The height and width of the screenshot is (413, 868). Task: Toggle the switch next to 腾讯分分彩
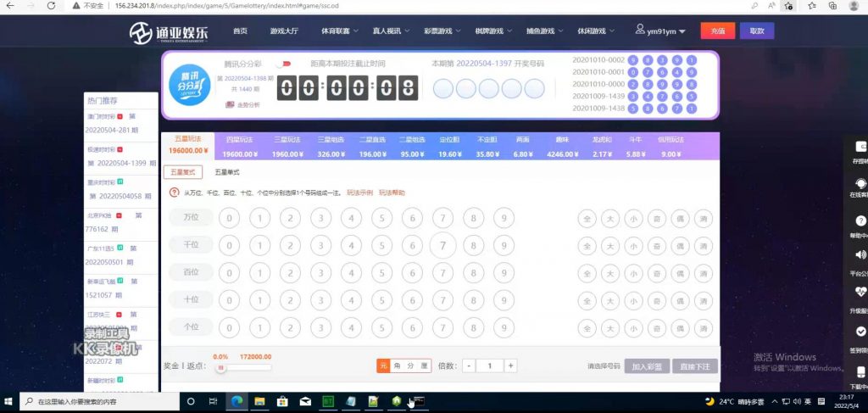283,64
